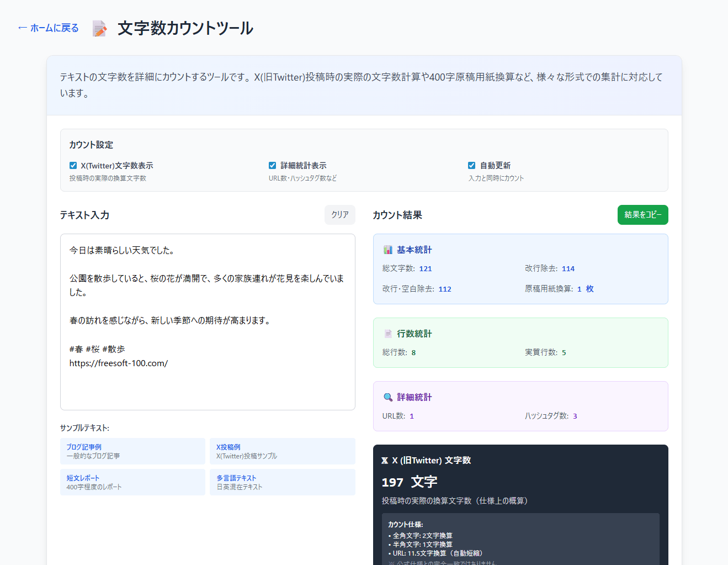The image size is (728, 565).
Task: Click the X logo in the Twitter panel
Action: 385,461
